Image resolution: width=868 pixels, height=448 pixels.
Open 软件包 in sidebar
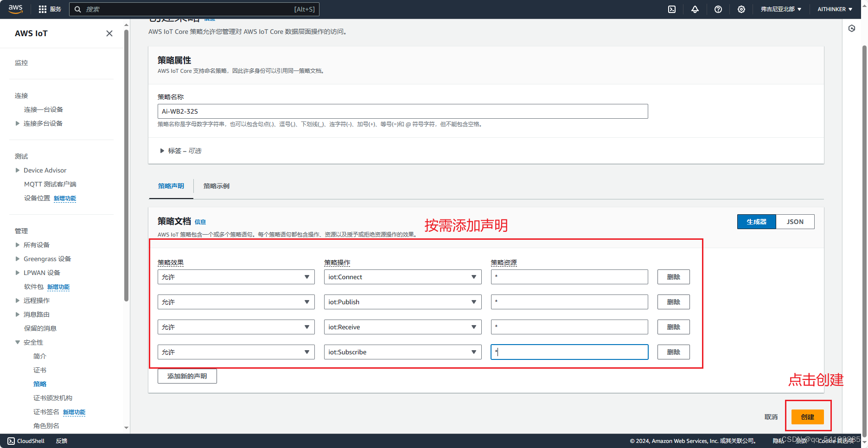(x=34, y=287)
